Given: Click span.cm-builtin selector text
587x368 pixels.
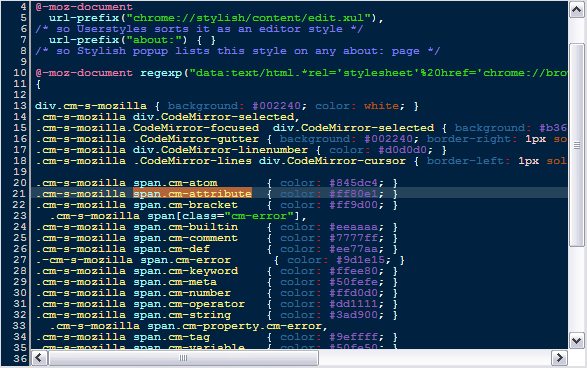Looking at the screenshot, I should pyautogui.click(x=186, y=227).
